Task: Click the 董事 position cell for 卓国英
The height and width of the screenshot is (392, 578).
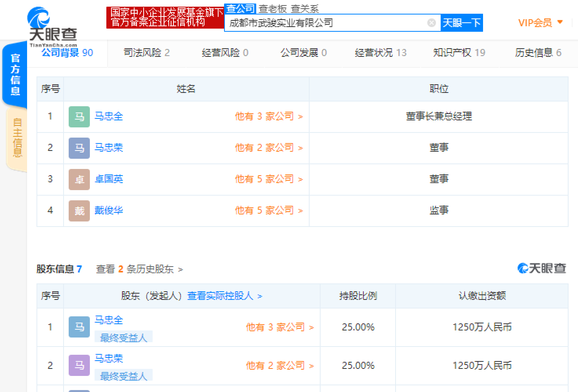Action: point(439,179)
